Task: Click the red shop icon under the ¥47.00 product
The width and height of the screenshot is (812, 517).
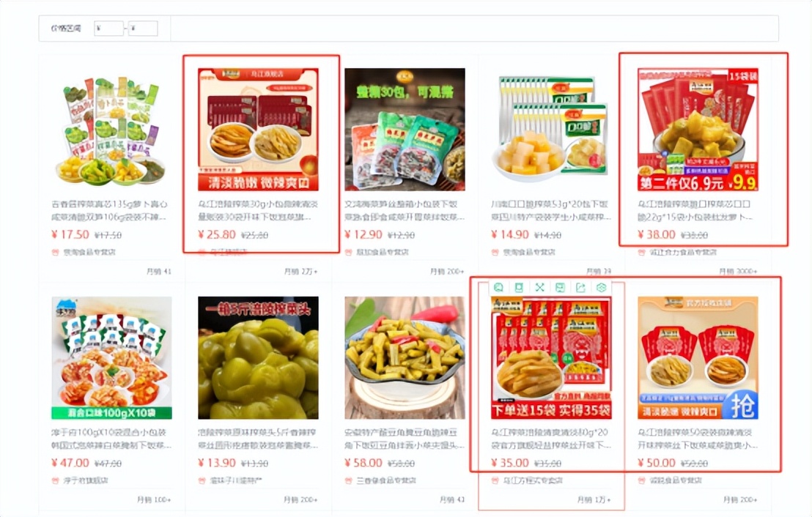Action: click(55, 480)
